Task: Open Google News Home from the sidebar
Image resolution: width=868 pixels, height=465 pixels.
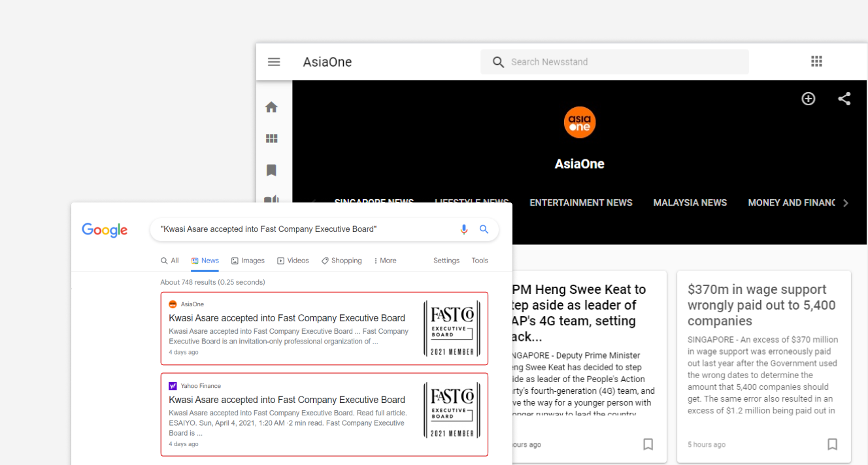Action: coord(271,106)
